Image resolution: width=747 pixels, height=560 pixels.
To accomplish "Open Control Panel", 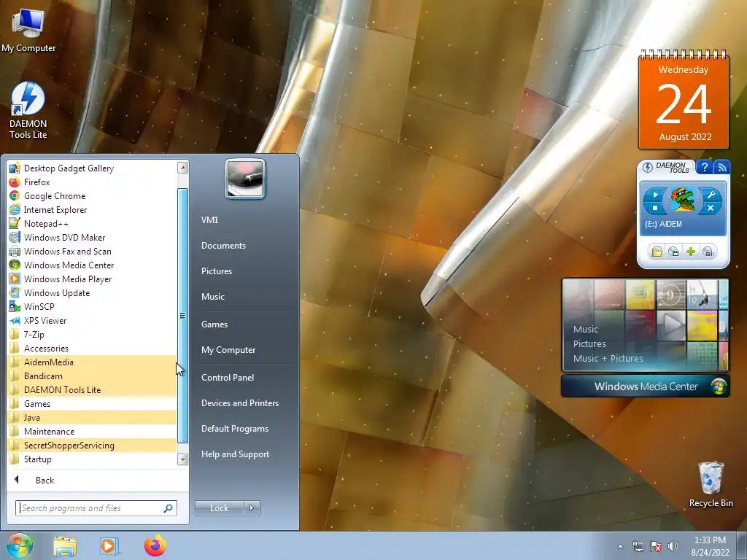I will click(x=228, y=377).
